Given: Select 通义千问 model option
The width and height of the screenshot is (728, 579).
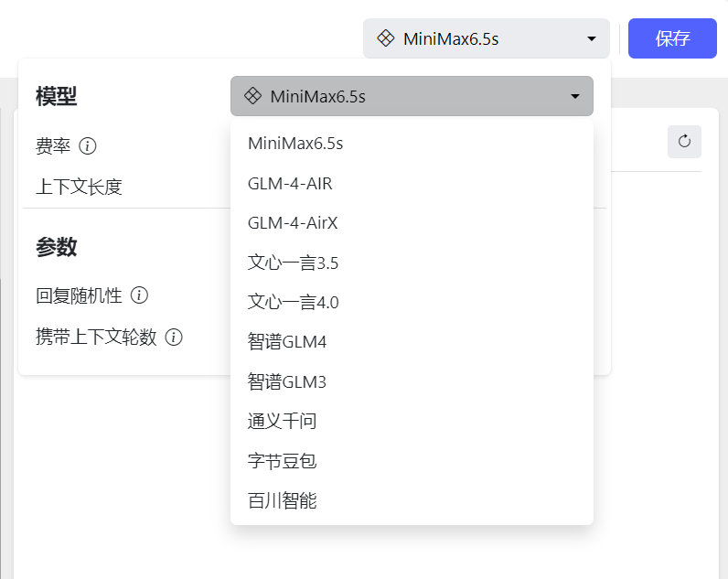Looking at the screenshot, I should [412, 421].
